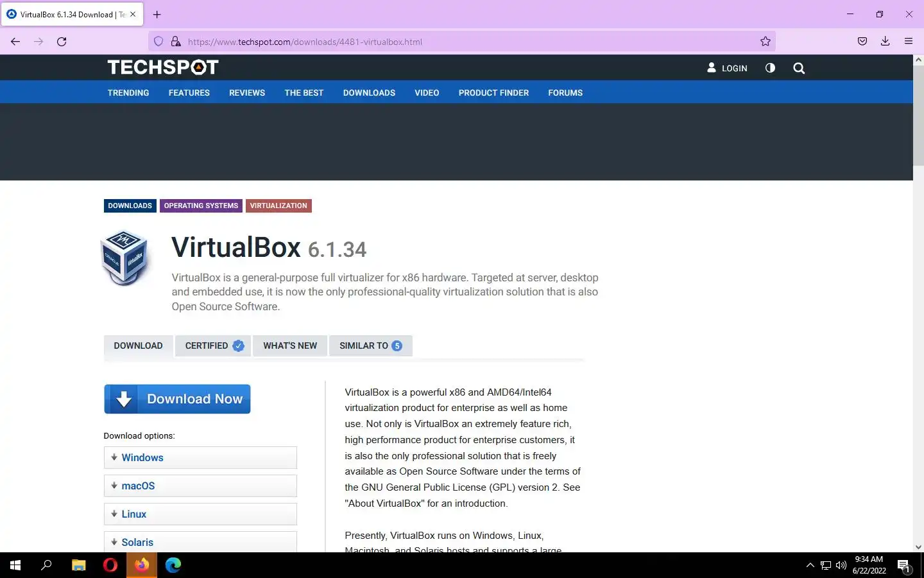Viewport: 924px width, 578px height.
Task: Expand the Solaris download option
Action: (x=200, y=541)
